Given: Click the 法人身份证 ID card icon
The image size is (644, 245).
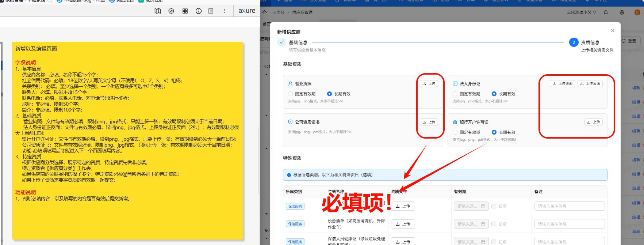Looking at the screenshot, I should [x=455, y=83].
